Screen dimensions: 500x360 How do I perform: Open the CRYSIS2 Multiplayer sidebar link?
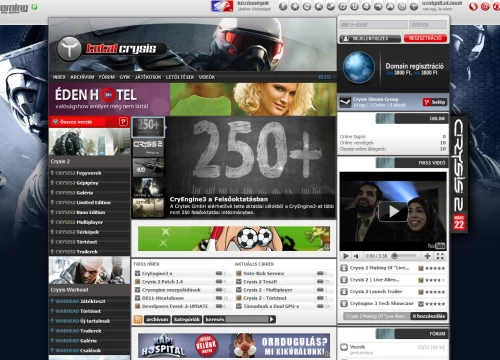coord(79,222)
